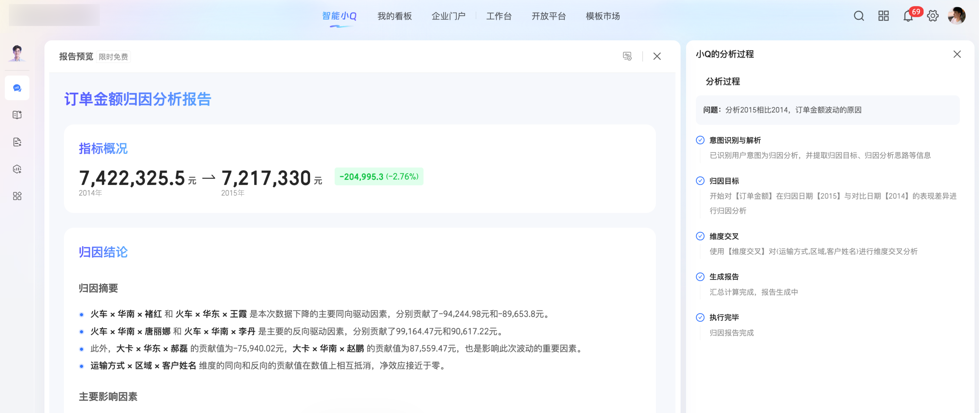Open the 模板市场 tab
The image size is (980, 413).
[603, 16]
